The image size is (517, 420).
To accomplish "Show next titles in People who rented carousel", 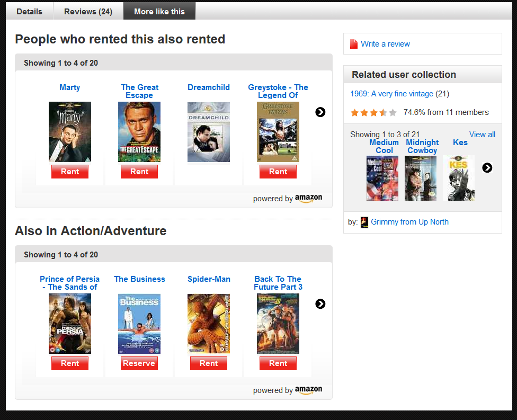I will pyautogui.click(x=320, y=112).
